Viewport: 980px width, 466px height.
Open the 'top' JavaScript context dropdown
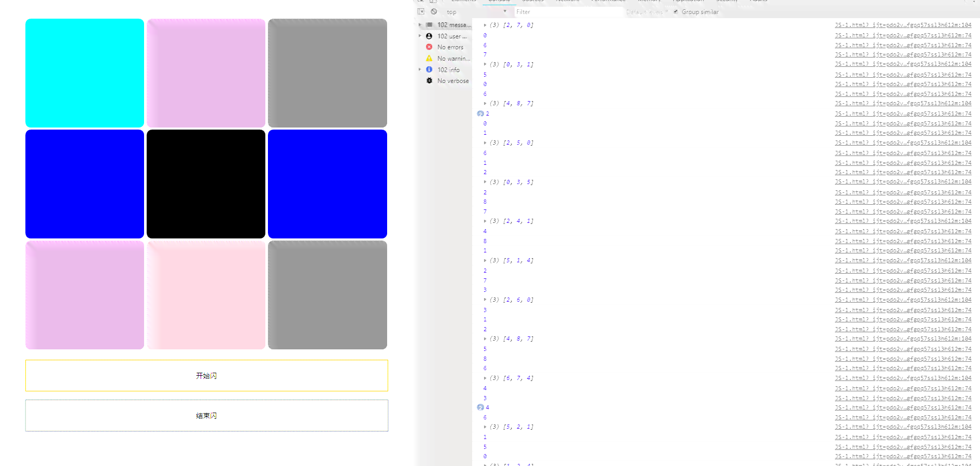[x=477, y=12]
